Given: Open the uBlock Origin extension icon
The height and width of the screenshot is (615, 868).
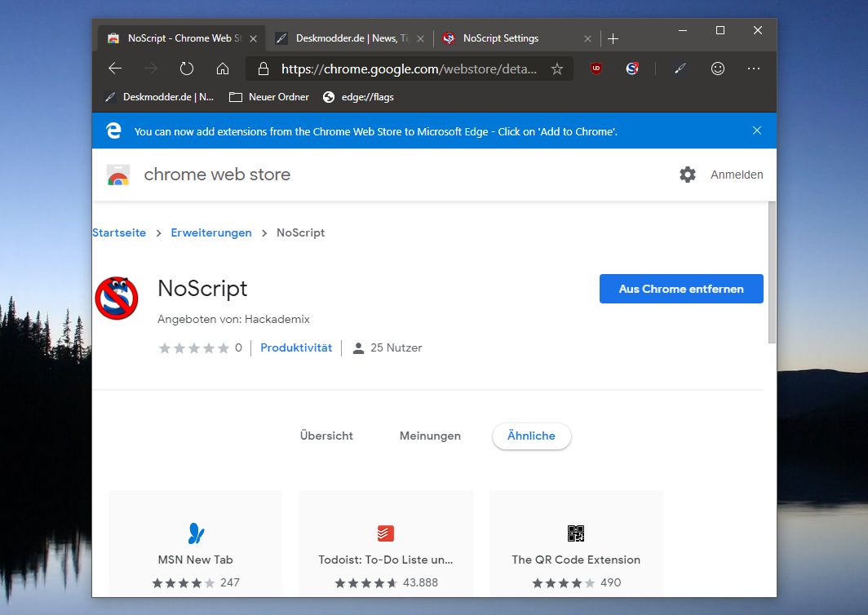Looking at the screenshot, I should tap(596, 69).
